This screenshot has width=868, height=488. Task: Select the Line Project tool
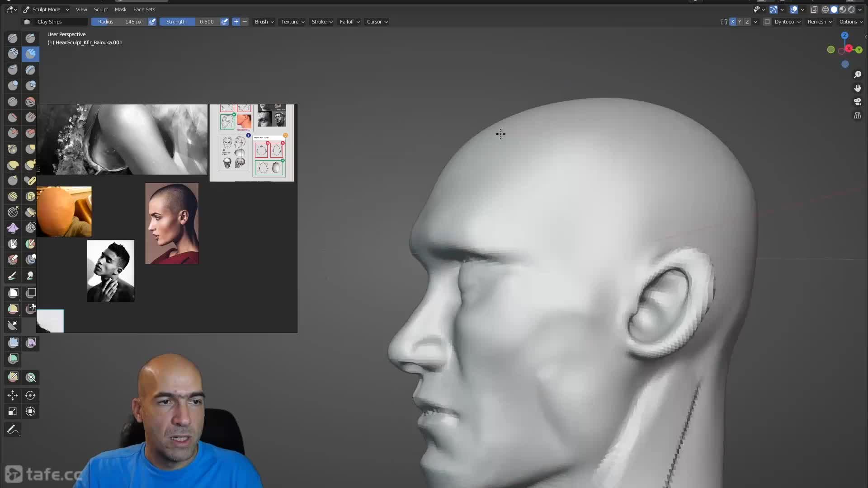(13, 325)
